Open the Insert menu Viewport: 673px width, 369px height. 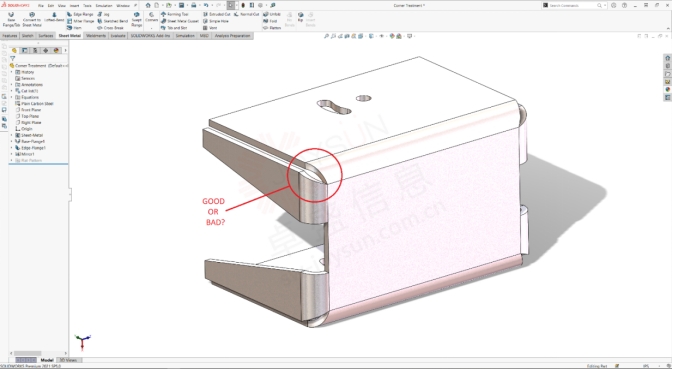point(74,6)
